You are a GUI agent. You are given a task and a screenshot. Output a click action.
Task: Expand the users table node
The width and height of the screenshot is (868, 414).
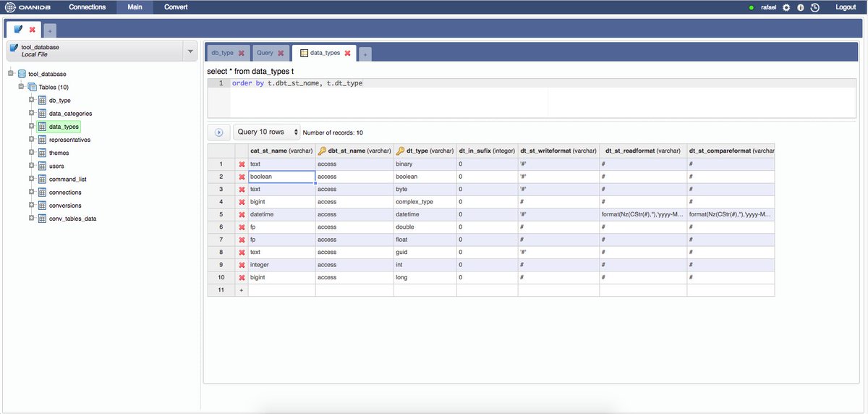(x=31, y=166)
